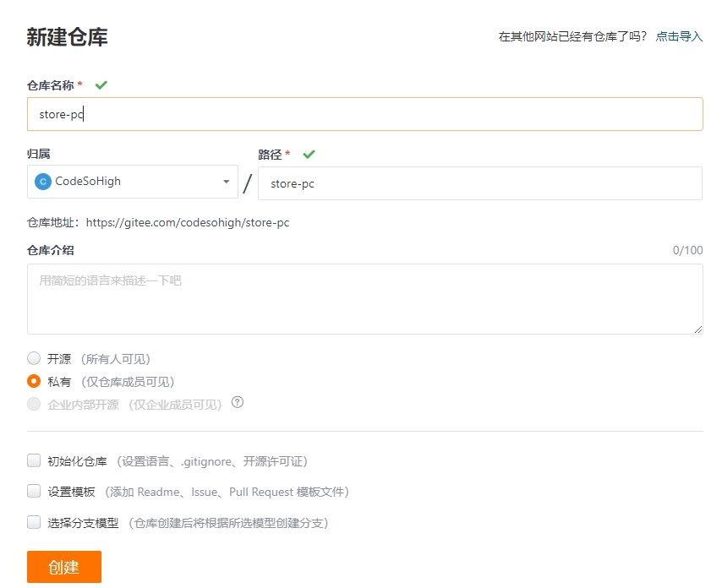
Task: Click the 仓库地址 gitee URL text
Action: pos(188,223)
